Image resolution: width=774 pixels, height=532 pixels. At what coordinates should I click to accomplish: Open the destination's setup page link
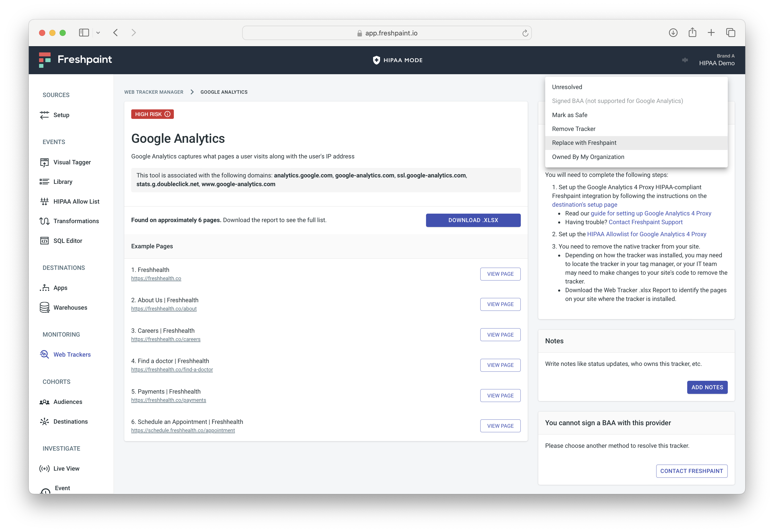pos(584,205)
